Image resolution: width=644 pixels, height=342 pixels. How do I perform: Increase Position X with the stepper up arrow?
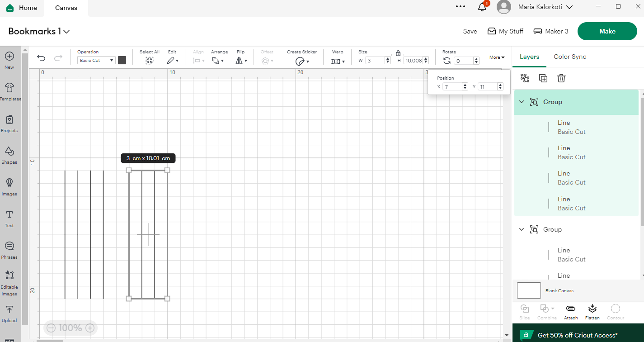(x=465, y=85)
